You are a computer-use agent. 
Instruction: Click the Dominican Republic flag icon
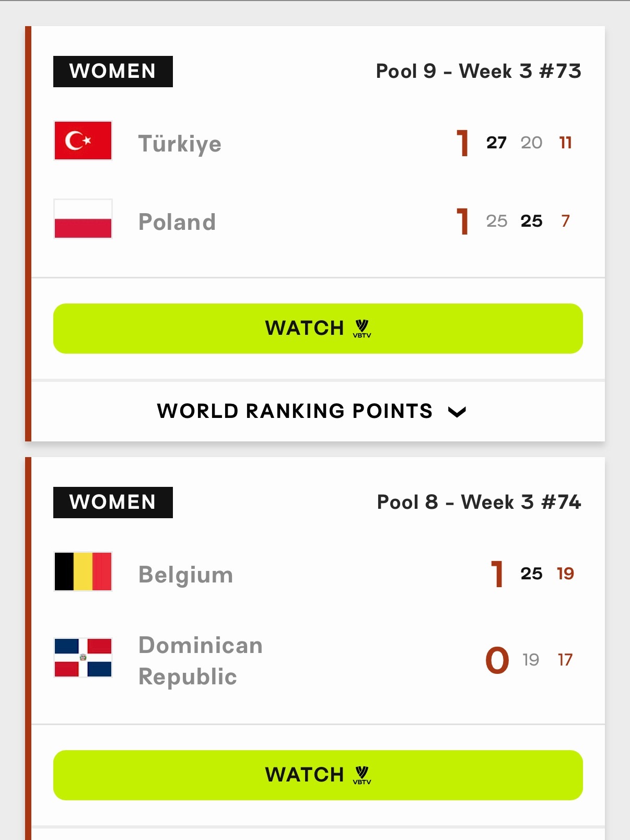pos(83,658)
